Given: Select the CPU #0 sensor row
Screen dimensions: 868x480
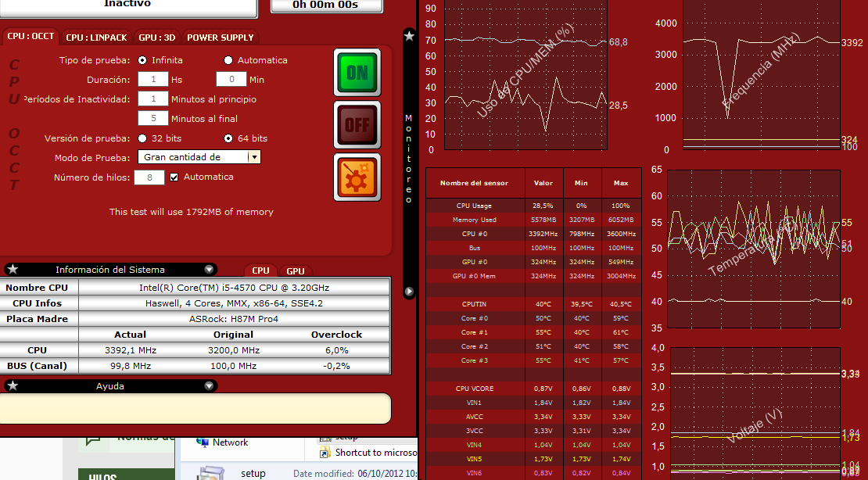Looking at the screenshot, I should point(533,234).
